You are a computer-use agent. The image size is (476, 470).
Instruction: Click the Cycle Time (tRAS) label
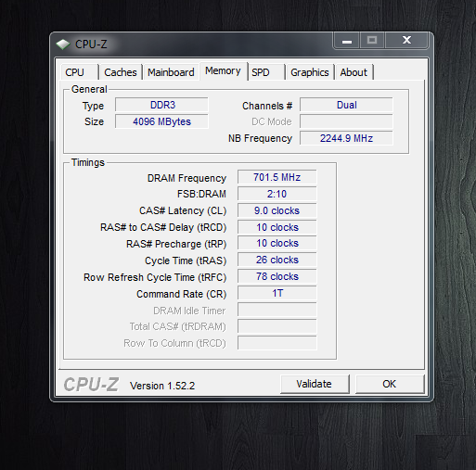186,260
